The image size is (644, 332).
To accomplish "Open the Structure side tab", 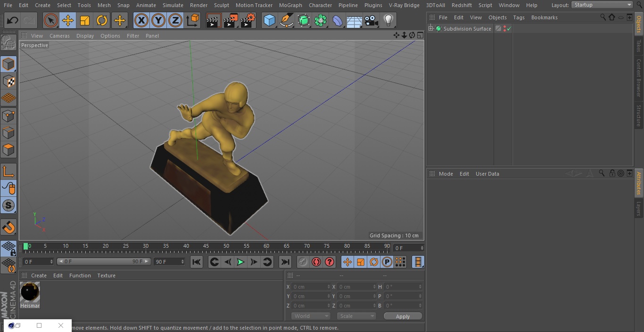I will 639,116.
